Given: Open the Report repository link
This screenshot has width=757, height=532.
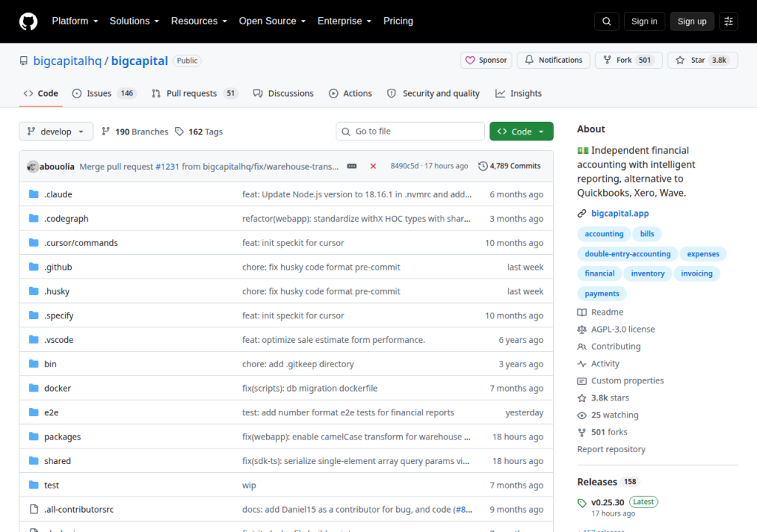Looking at the screenshot, I should point(611,449).
